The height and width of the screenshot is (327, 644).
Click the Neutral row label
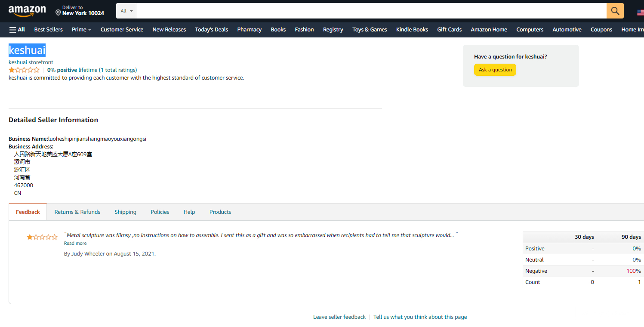(x=534, y=260)
